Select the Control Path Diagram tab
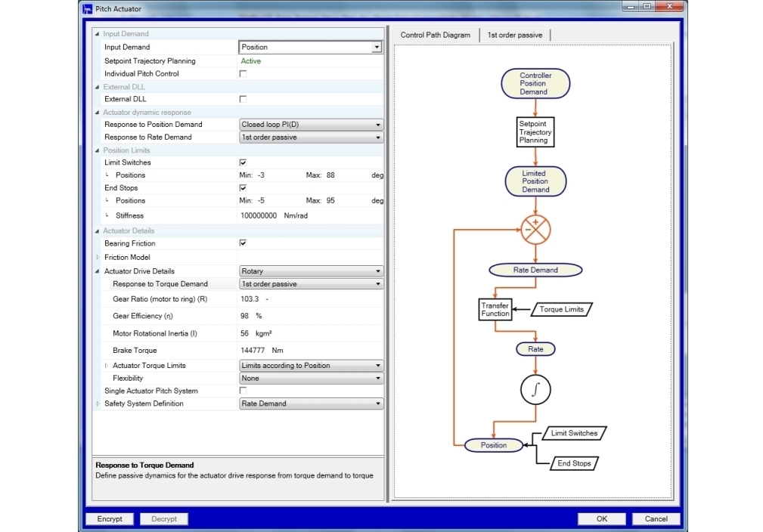The image size is (763, 532). click(x=435, y=35)
